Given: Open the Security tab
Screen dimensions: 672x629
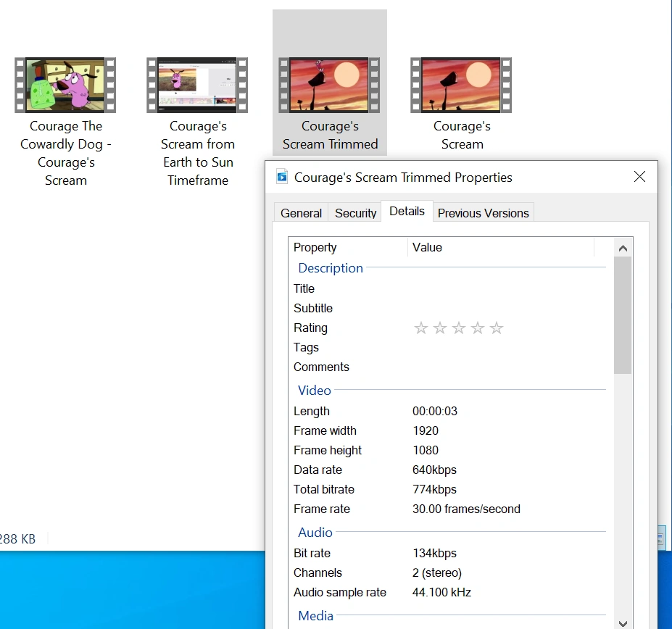Looking at the screenshot, I should pyautogui.click(x=355, y=213).
